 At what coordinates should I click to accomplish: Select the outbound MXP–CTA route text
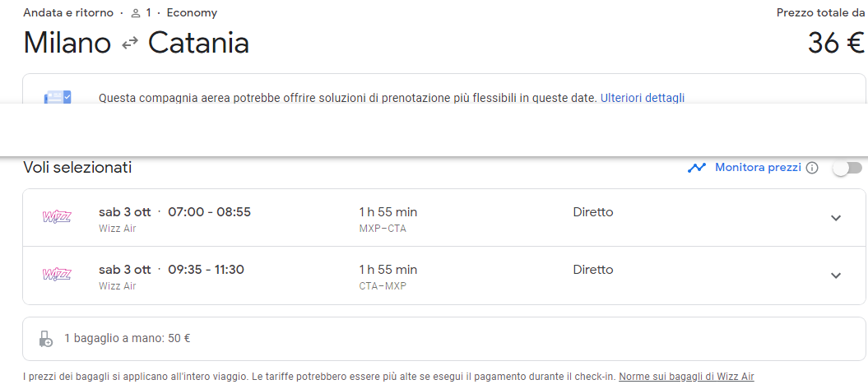383,229
